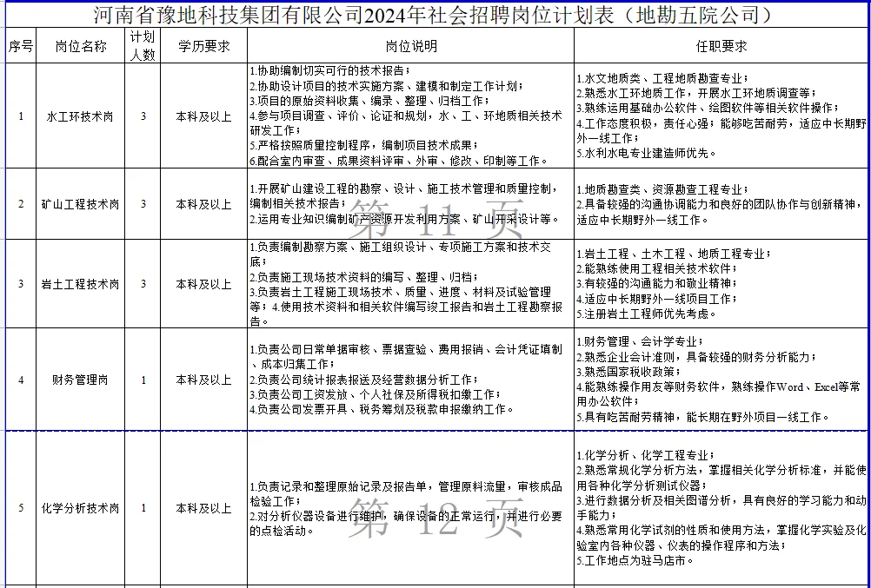
Task: Click the 矿山工程技术岗 cell
Action: point(81,204)
